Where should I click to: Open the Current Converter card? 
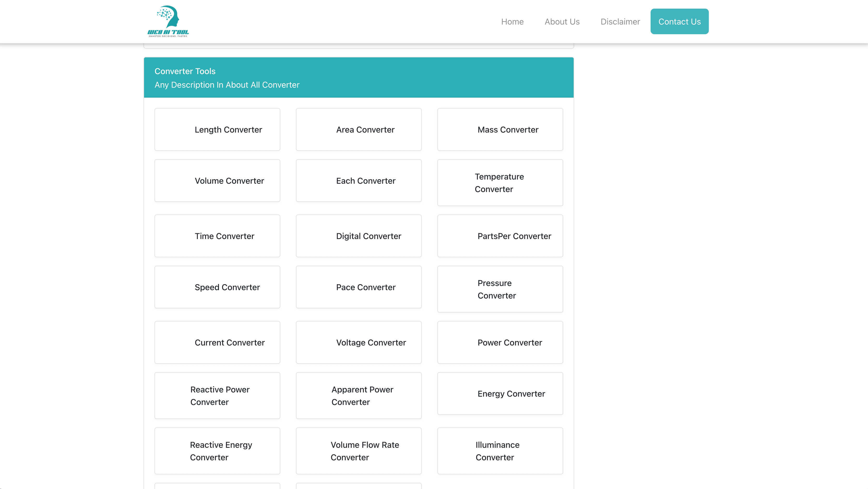[x=217, y=342]
